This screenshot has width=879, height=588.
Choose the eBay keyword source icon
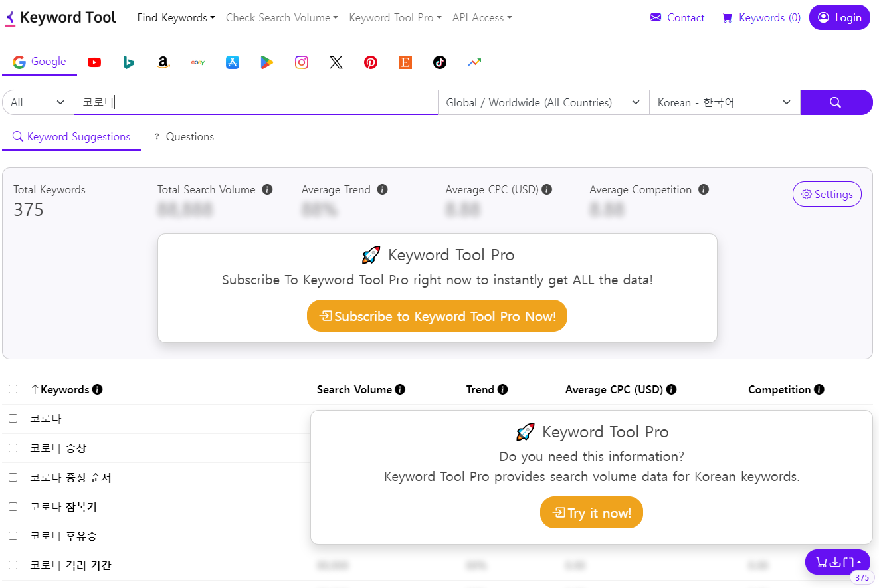(198, 62)
